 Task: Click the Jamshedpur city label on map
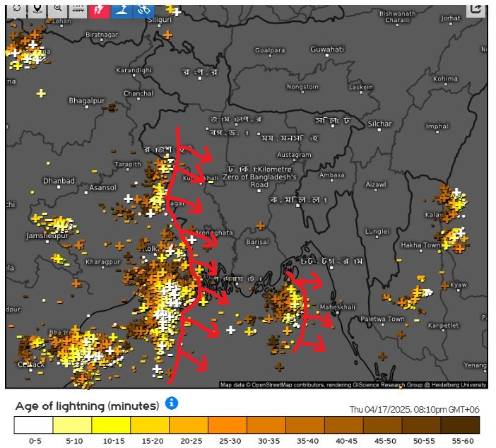click(x=44, y=235)
